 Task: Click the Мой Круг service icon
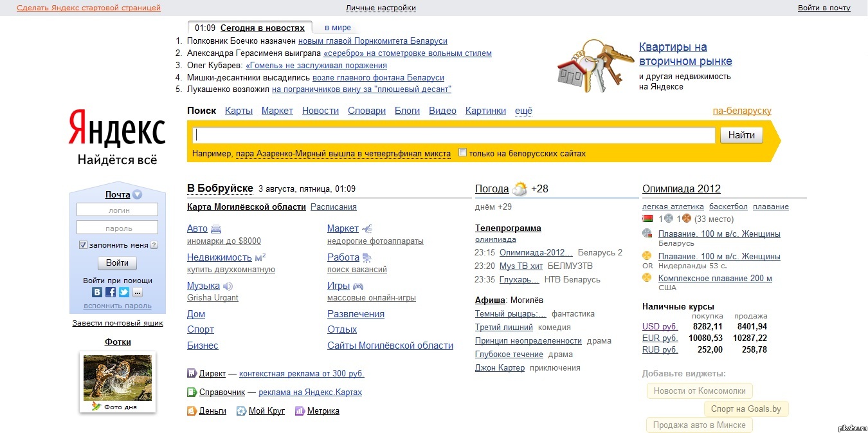241,410
